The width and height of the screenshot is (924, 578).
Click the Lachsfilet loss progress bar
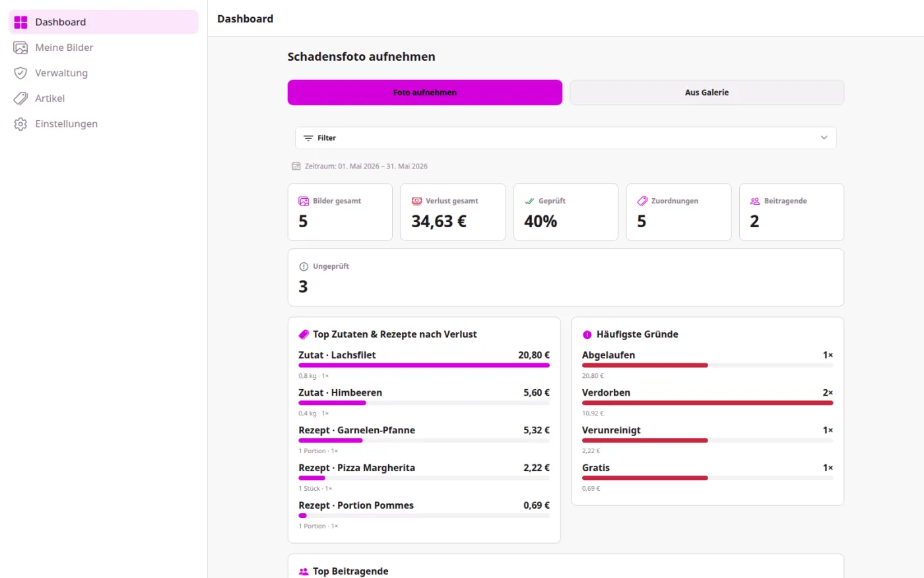click(x=424, y=365)
